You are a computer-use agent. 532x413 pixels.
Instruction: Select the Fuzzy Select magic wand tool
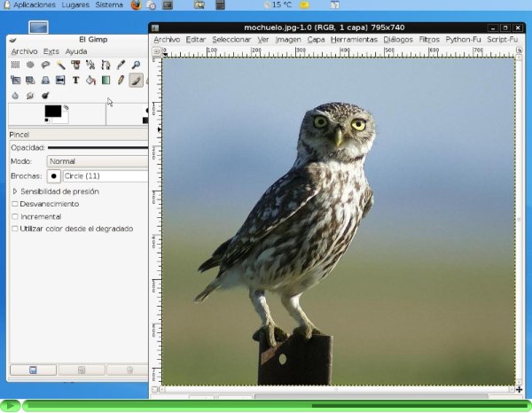(60, 65)
